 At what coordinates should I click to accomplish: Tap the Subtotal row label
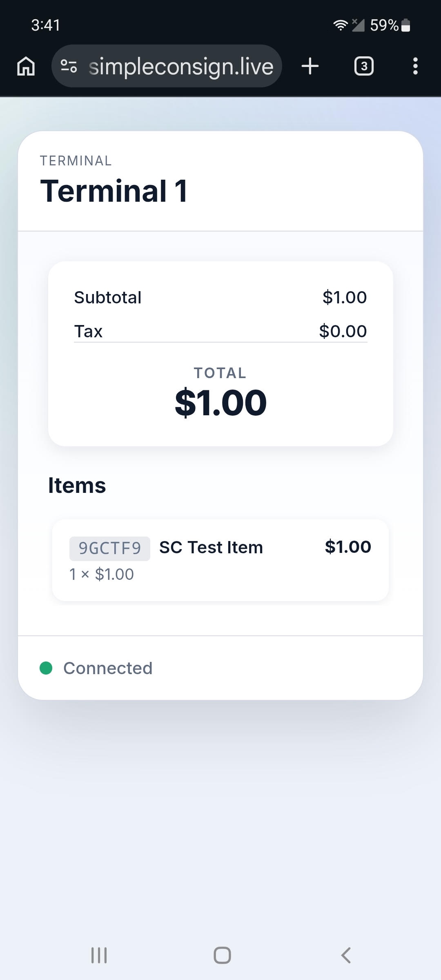pos(108,297)
